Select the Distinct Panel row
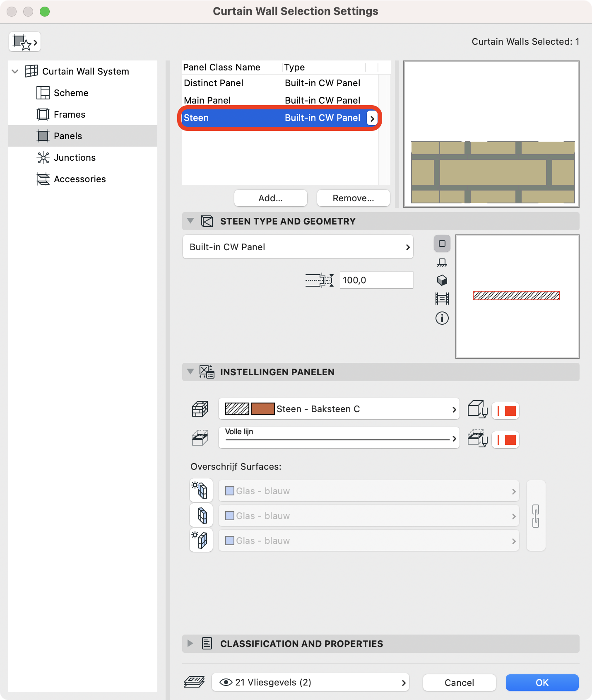The height and width of the screenshot is (700, 592). 280,83
